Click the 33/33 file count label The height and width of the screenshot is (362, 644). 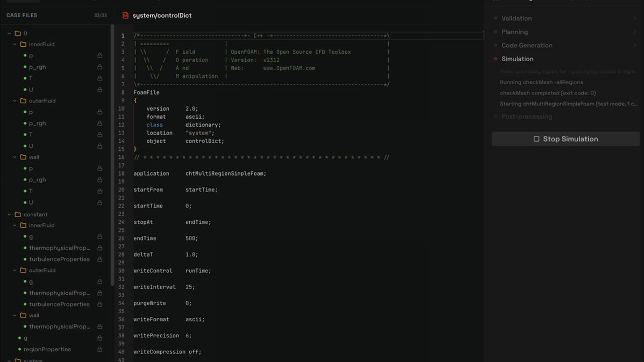[100, 15]
